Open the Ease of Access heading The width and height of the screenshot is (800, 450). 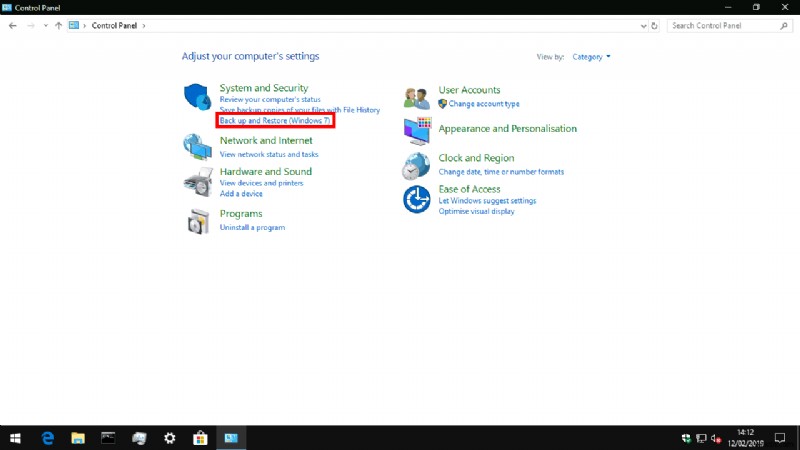pyautogui.click(x=469, y=189)
